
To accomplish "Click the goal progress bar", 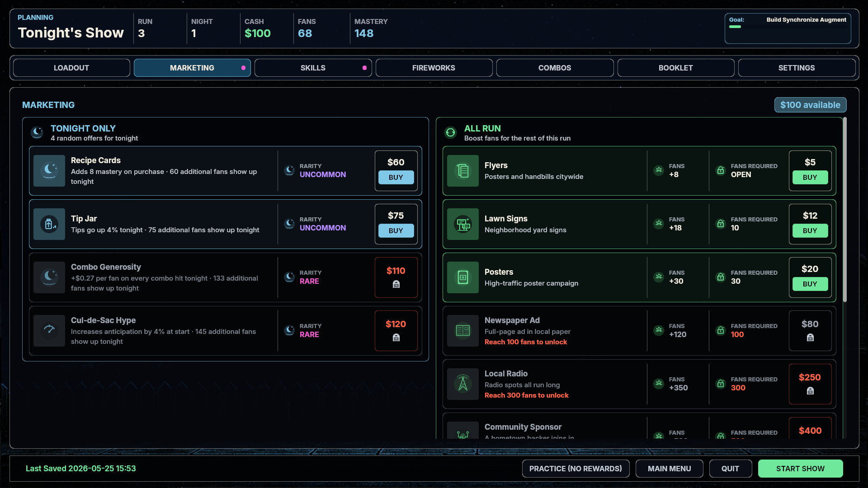I will pyautogui.click(x=788, y=27).
